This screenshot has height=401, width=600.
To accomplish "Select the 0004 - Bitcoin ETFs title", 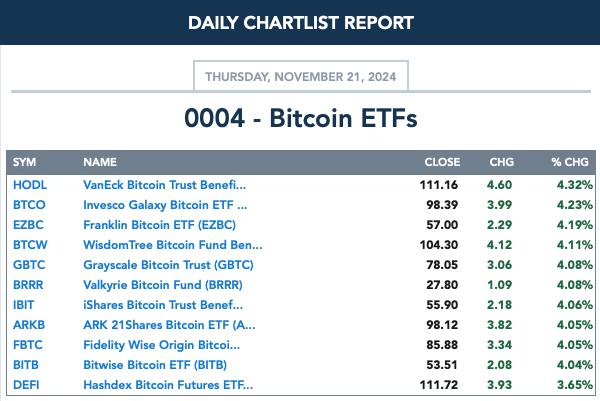I will coord(301,118).
